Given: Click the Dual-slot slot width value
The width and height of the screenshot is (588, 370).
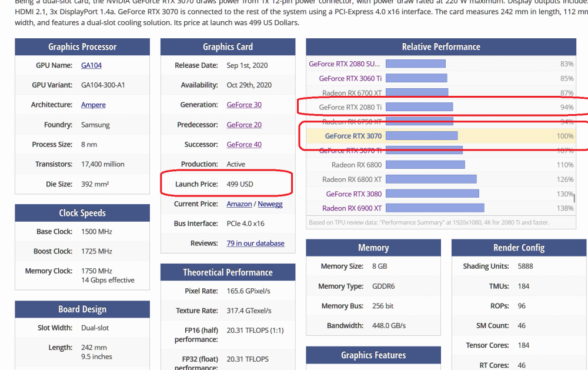Looking at the screenshot, I should coord(95,328).
